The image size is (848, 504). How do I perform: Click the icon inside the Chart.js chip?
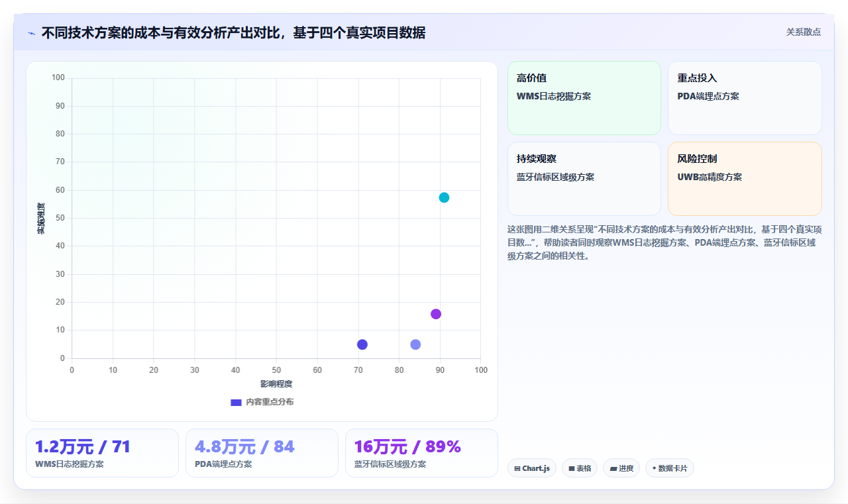point(517,468)
